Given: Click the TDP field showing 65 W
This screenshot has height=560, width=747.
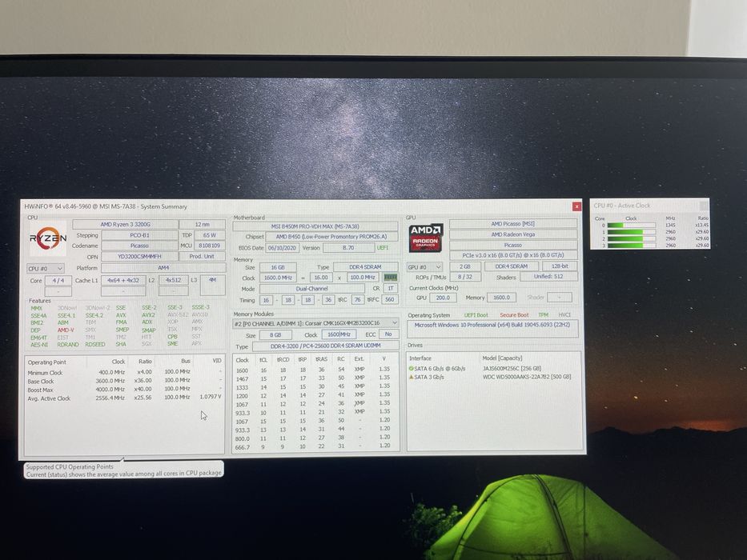Looking at the screenshot, I should pos(210,235).
